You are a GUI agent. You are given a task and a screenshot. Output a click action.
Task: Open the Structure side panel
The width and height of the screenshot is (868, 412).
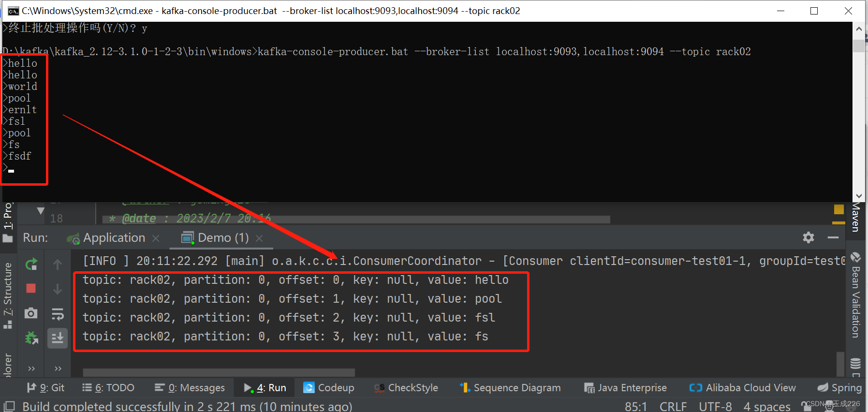point(8,296)
